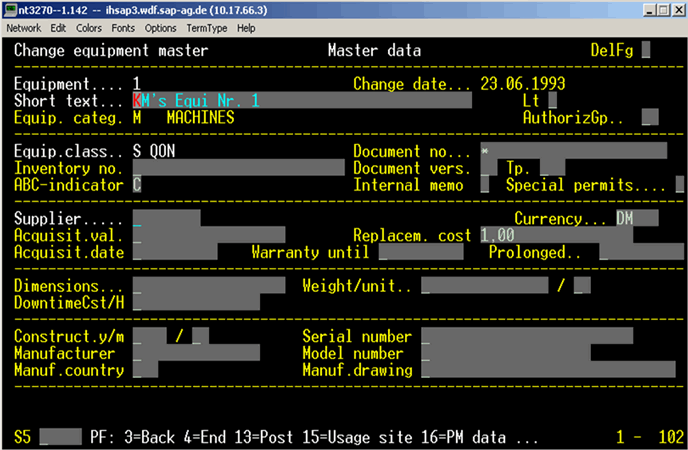Open the Colors menu
The image size is (688, 450).
click(88, 28)
